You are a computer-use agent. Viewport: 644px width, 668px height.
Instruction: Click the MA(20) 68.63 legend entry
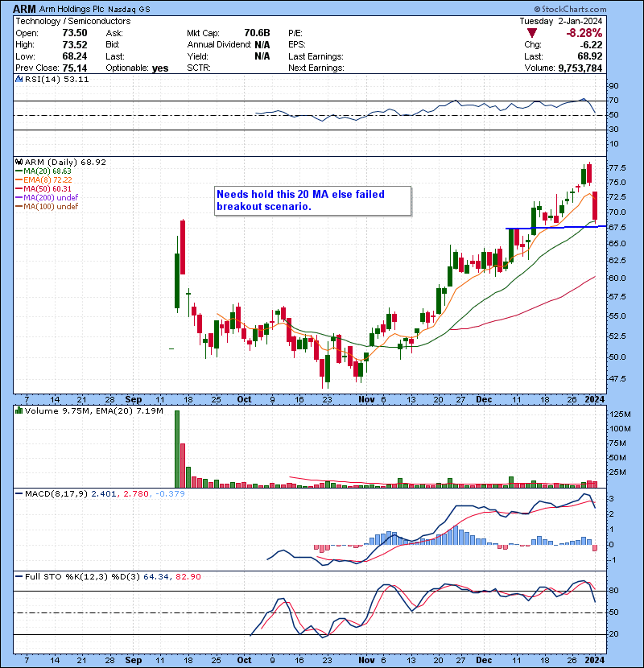click(43, 171)
